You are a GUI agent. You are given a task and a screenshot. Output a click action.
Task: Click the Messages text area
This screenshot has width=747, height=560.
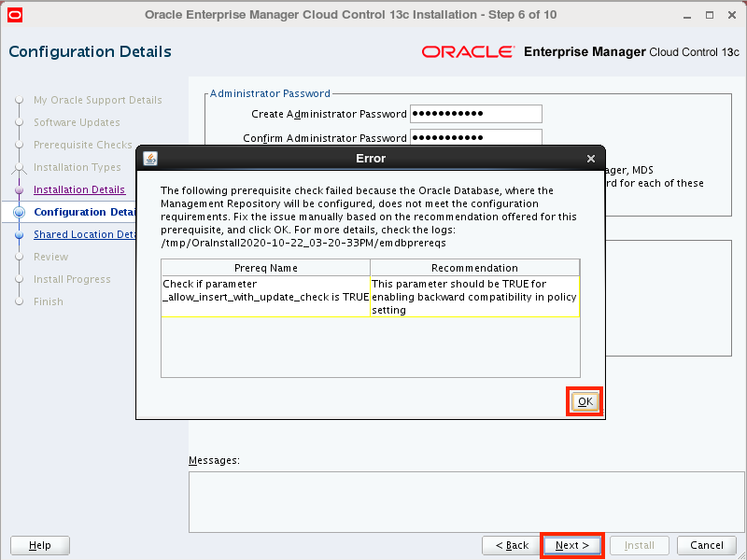[x=466, y=502]
